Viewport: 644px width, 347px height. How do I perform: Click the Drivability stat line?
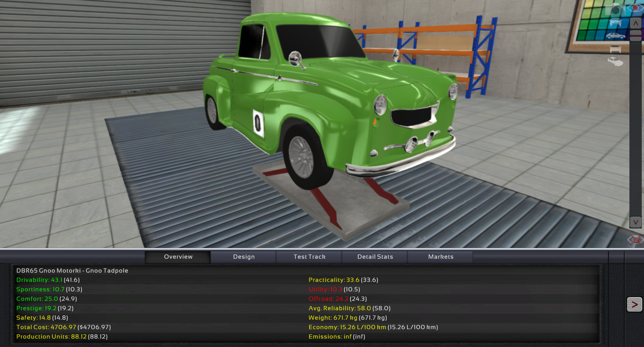[48, 280]
